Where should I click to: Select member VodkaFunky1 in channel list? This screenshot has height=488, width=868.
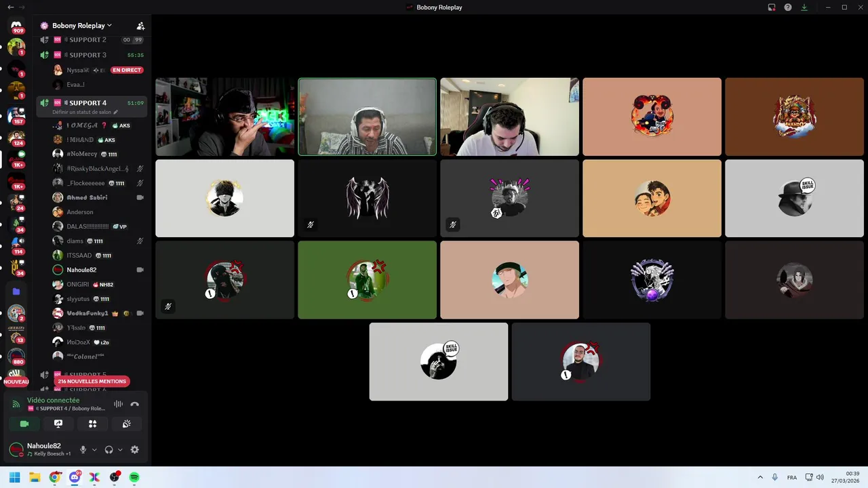(x=98, y=313)
